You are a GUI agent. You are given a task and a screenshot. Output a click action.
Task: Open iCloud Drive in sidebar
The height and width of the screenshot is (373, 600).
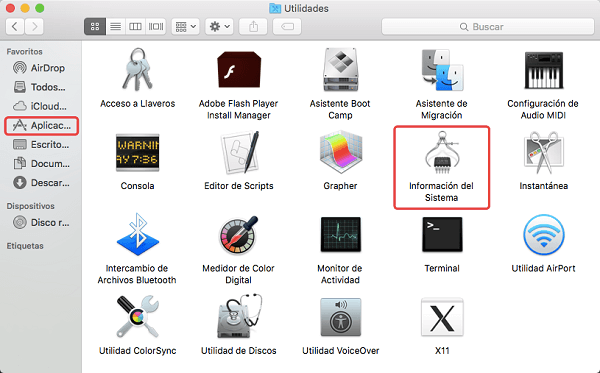pos(41,106)
